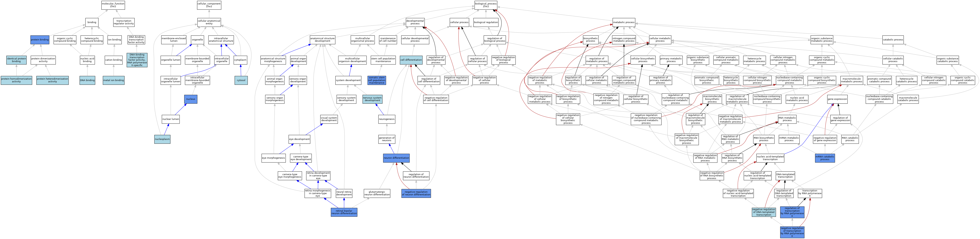Image resolution: width=980 pixels, height=239 pixels.
Task: Select 'sensory system development' node
Action: 347,99
